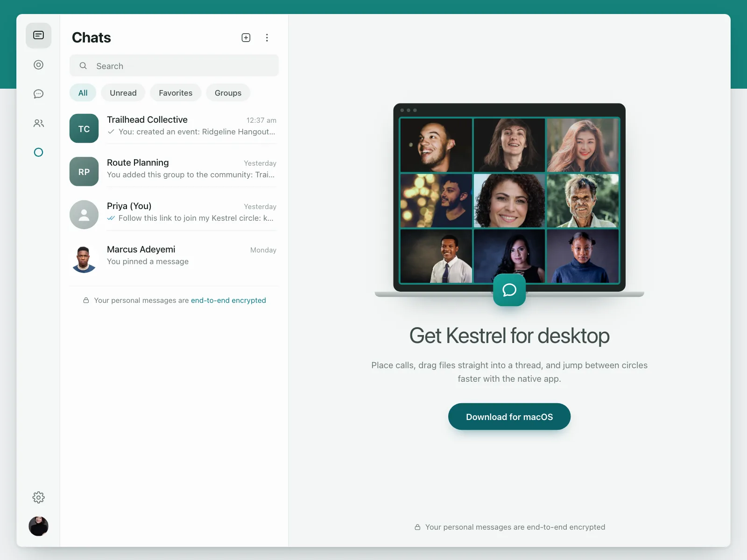This screenshot has height=560, width=747.
Task: Click the teal ring icon in sidebar
Action: coord(38,152)
